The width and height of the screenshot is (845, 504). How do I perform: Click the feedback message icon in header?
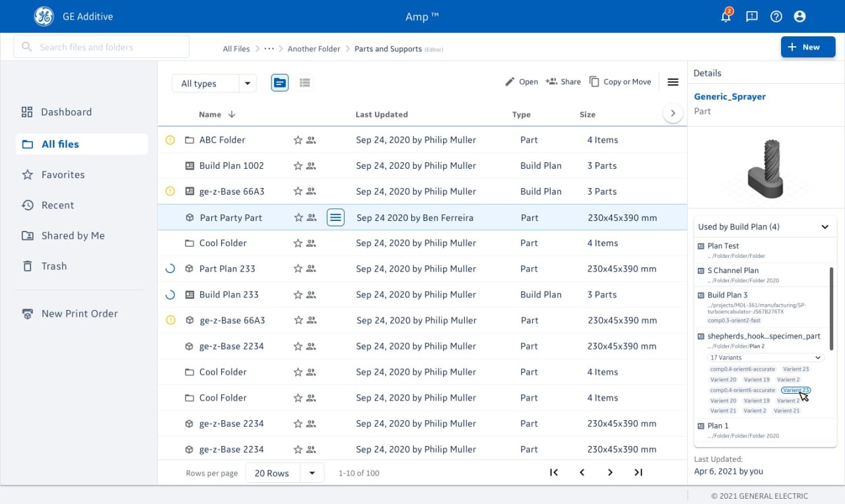(x=751, y=16)
